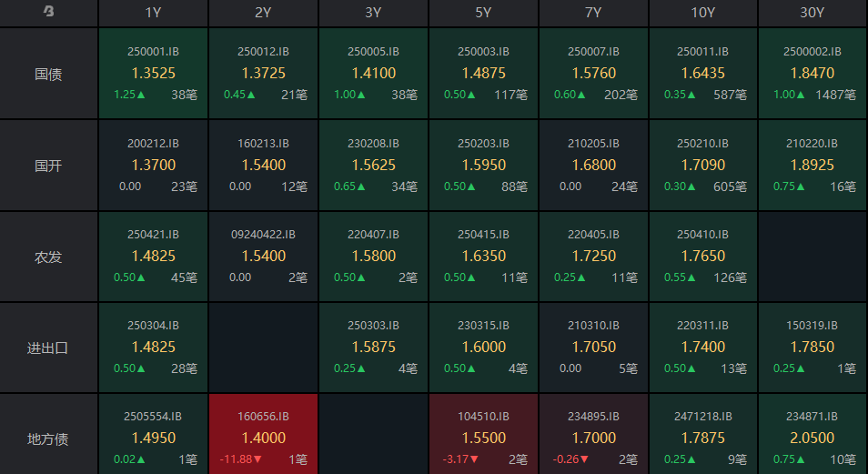Click the logo icon in the header corner
Screen dimensions: 868x474
click(49, 12)
